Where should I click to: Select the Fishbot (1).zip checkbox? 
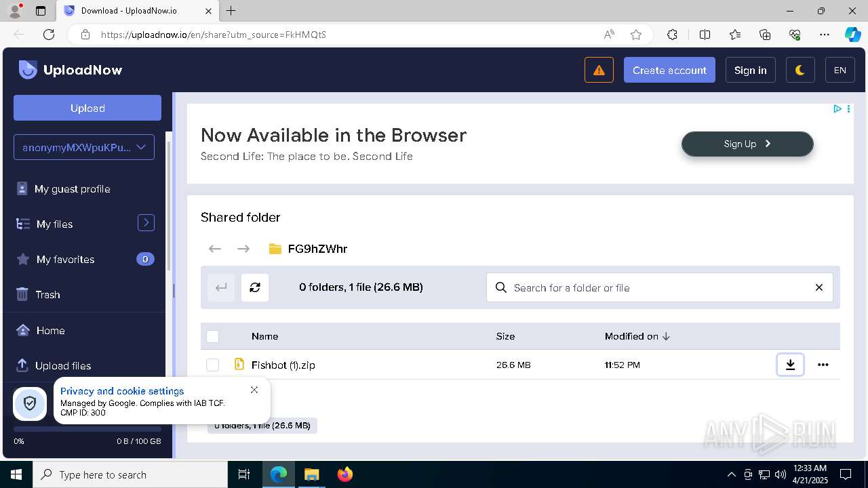coord(213,365)
